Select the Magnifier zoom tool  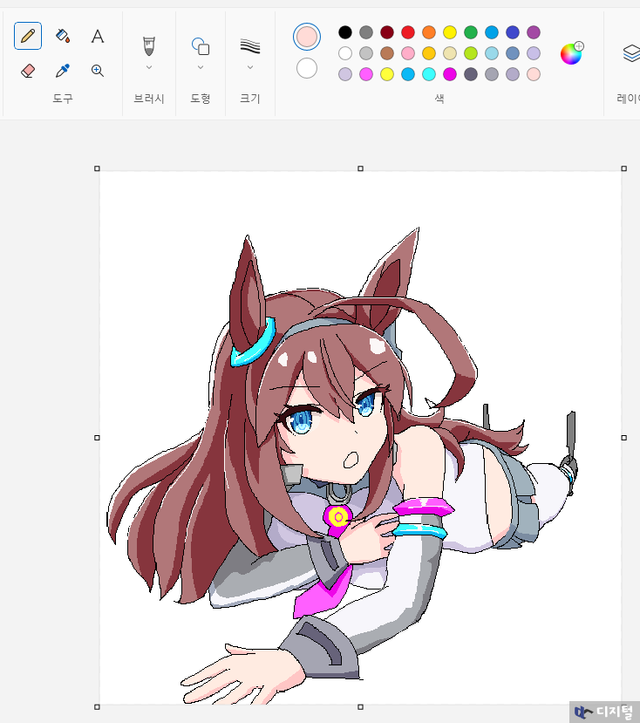tap(97, 71)
